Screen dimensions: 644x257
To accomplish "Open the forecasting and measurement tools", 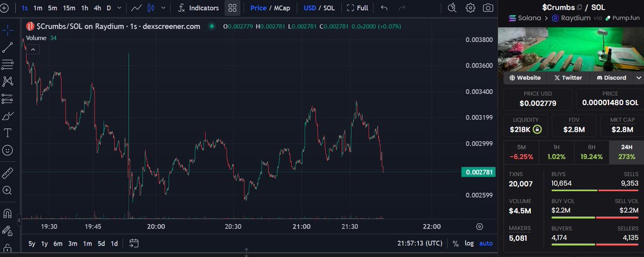I will [x=8, y=99].
